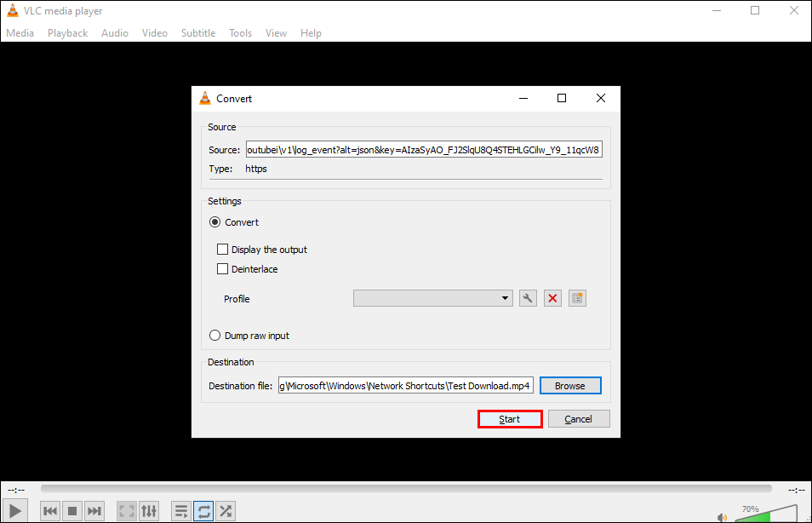Click the remaining time label right of the seek bar
The image size is (812, 523).
[797, 490]
